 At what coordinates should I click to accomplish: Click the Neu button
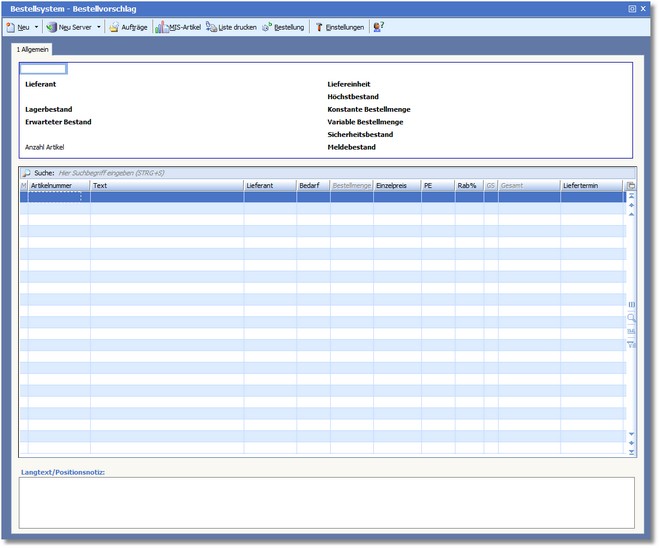pyautogui.click(x=18, y=27)
